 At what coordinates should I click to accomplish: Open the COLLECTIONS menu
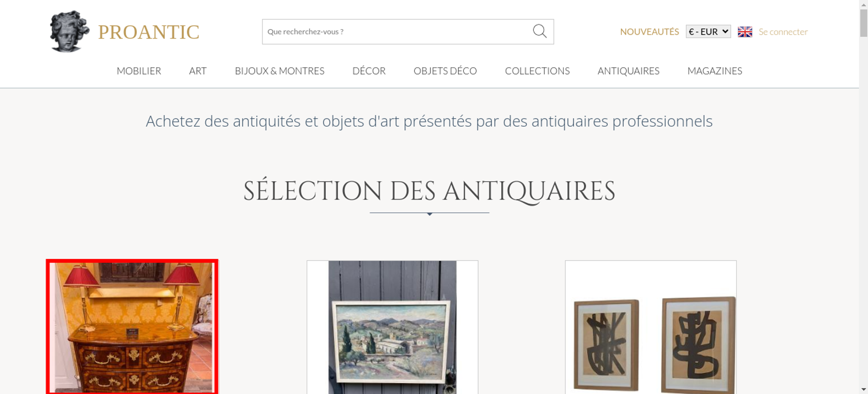click(537, 71)
